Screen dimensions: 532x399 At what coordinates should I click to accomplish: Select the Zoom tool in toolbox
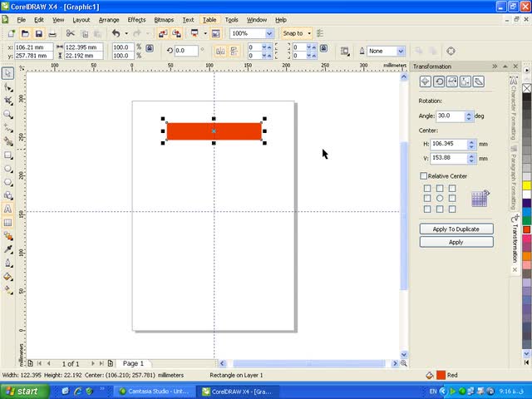tap(7, 115)
